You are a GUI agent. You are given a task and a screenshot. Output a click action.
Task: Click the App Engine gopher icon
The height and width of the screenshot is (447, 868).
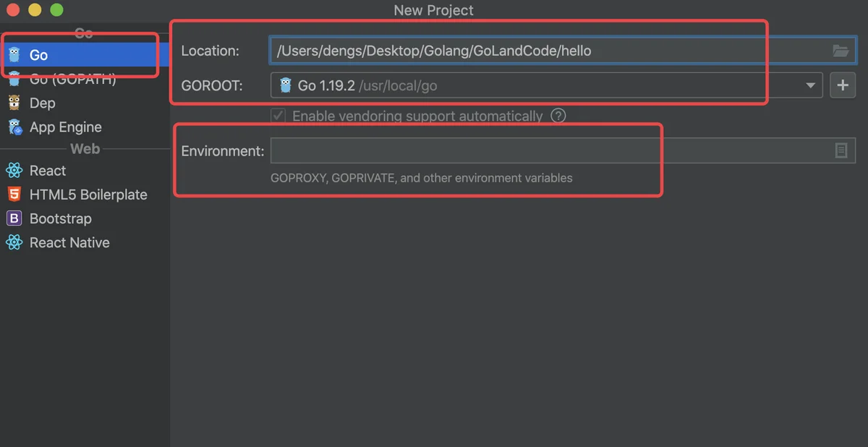14,127
